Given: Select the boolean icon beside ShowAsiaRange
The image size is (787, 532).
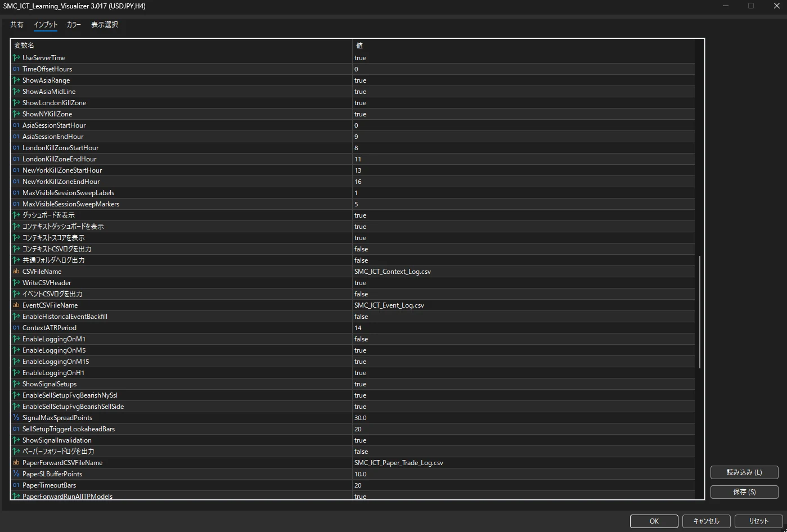Looking at the screenshot, I should point(16,80).
